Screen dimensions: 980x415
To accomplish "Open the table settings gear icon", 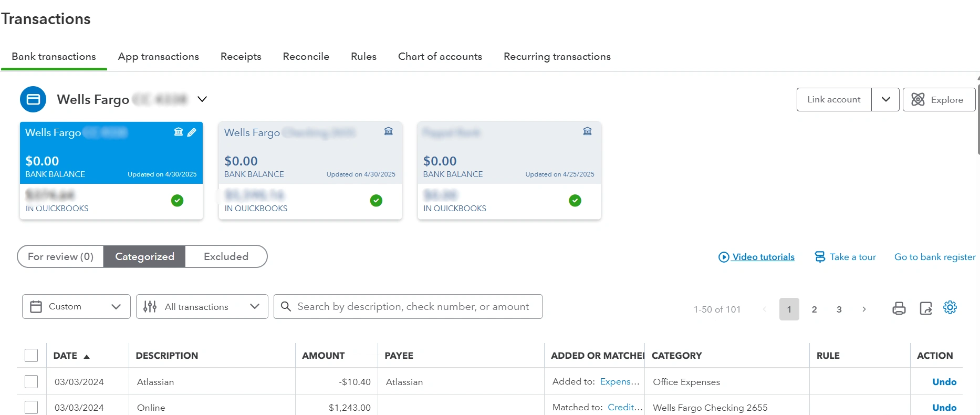I will coord(950,307).
